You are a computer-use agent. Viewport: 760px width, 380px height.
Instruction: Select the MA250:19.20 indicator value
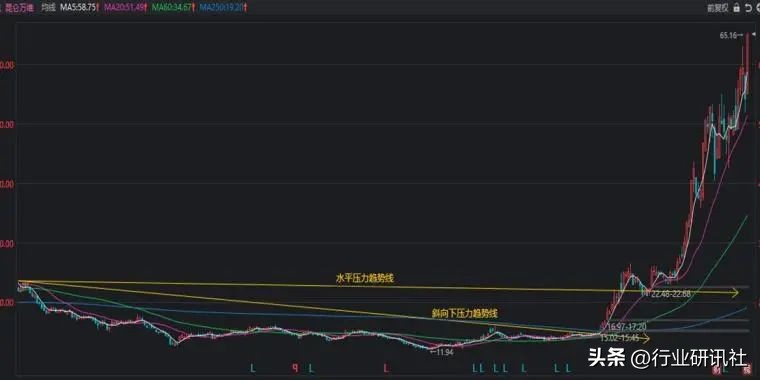coord(223,8)
